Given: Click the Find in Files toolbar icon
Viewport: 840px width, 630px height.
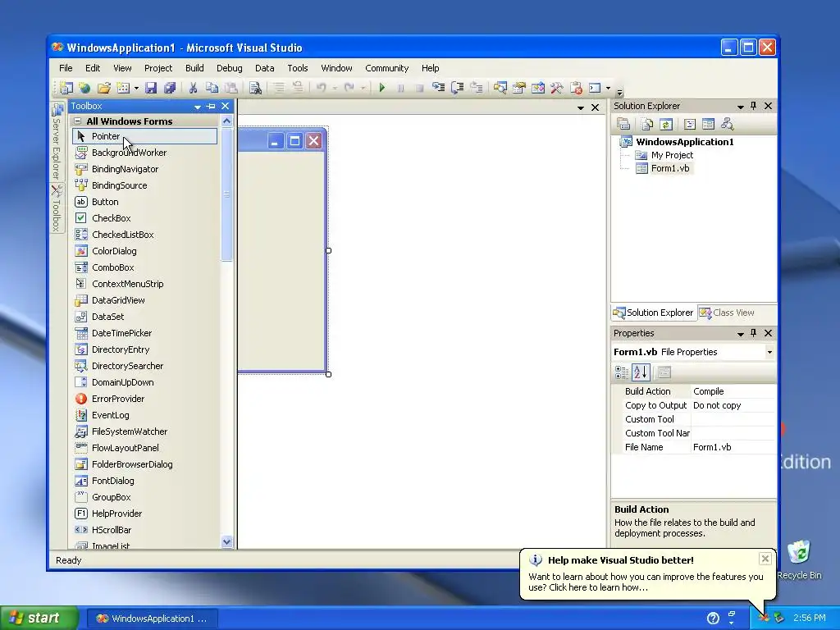Looking at the screenshot, I should pos(256,87).
